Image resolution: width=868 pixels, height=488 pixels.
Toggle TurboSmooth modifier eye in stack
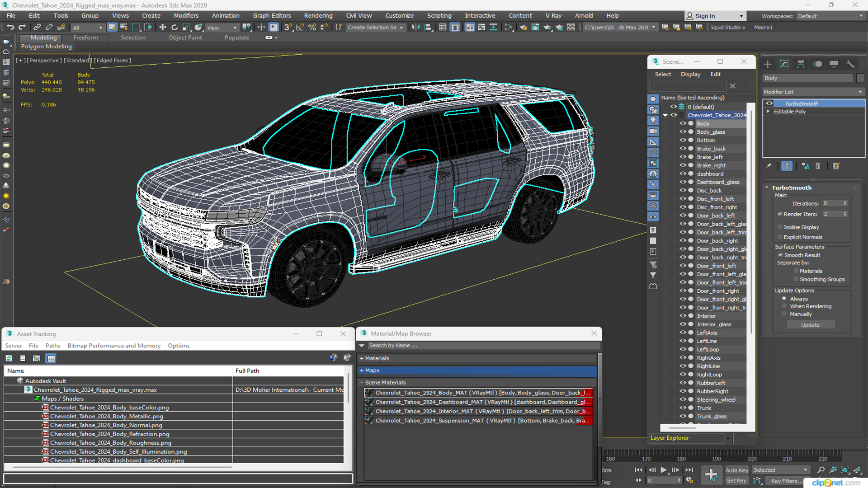(x=769, y=103)
